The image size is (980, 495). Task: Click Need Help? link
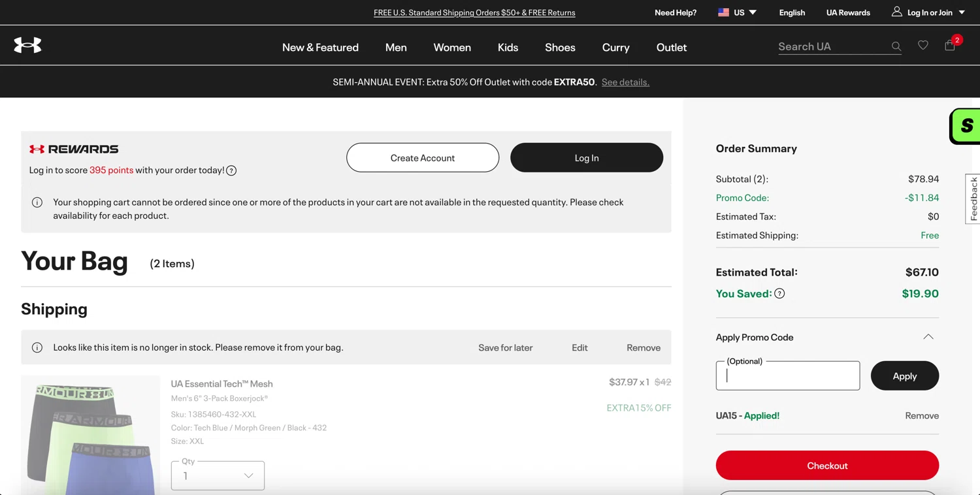pos(676,12)
